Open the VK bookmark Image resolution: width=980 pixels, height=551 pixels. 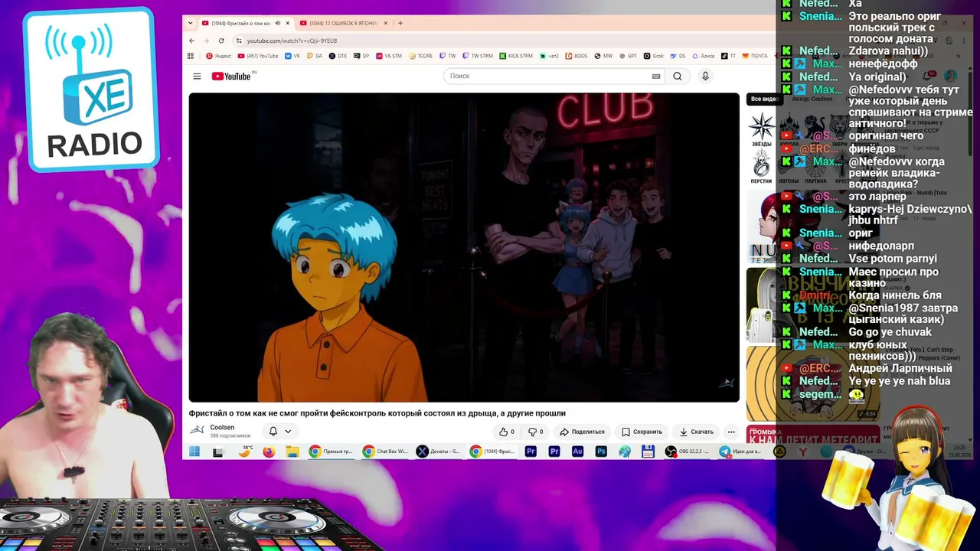click(x=292, y=56)
